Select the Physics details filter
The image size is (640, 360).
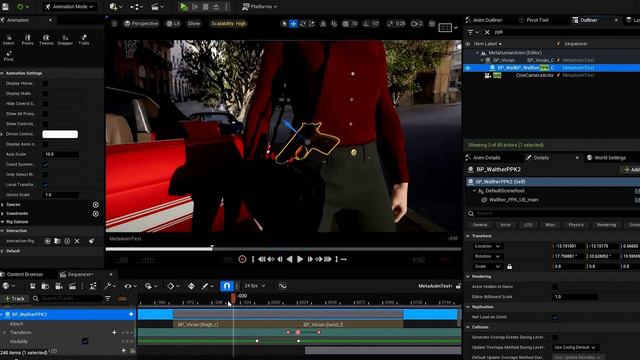(576, 225)
